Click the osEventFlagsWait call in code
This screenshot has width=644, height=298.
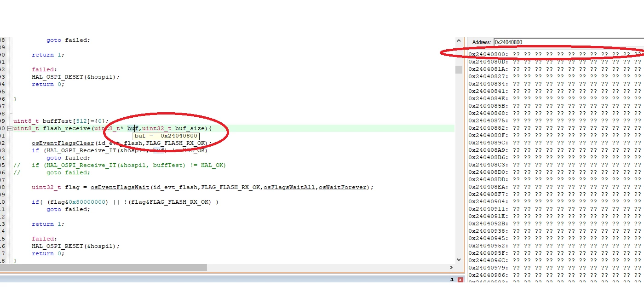pos(120,187)
